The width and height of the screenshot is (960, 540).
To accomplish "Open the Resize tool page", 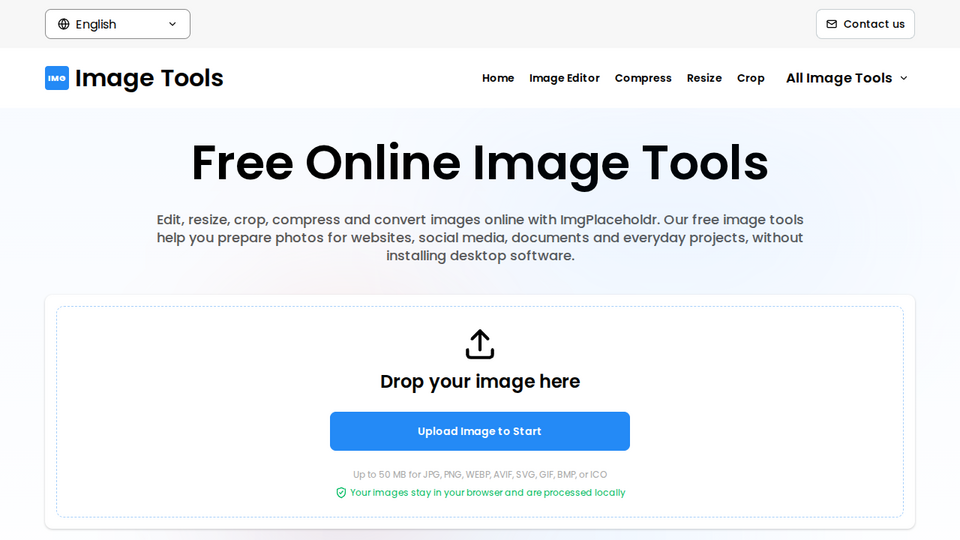I will click(704, 78).
